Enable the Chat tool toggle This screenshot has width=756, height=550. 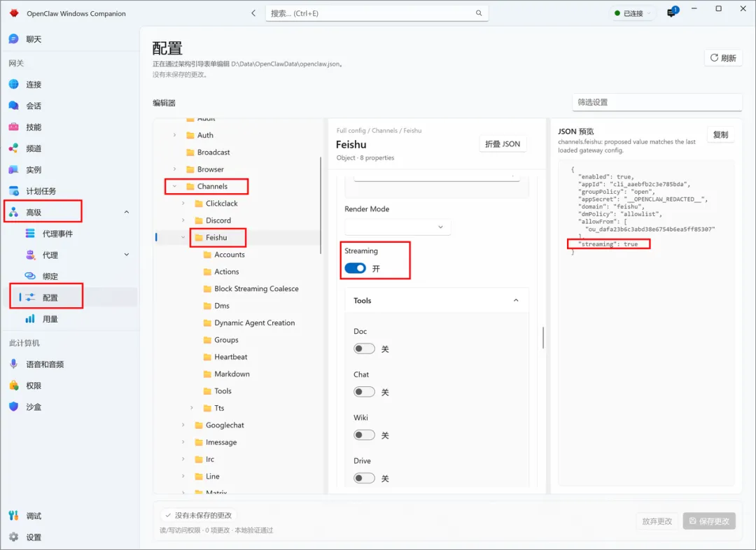[364, 392]
